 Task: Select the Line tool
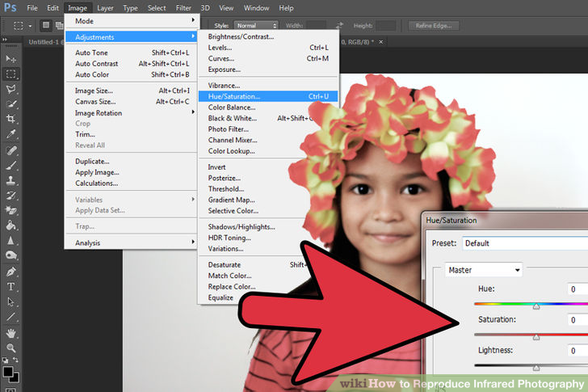[10, 318]
